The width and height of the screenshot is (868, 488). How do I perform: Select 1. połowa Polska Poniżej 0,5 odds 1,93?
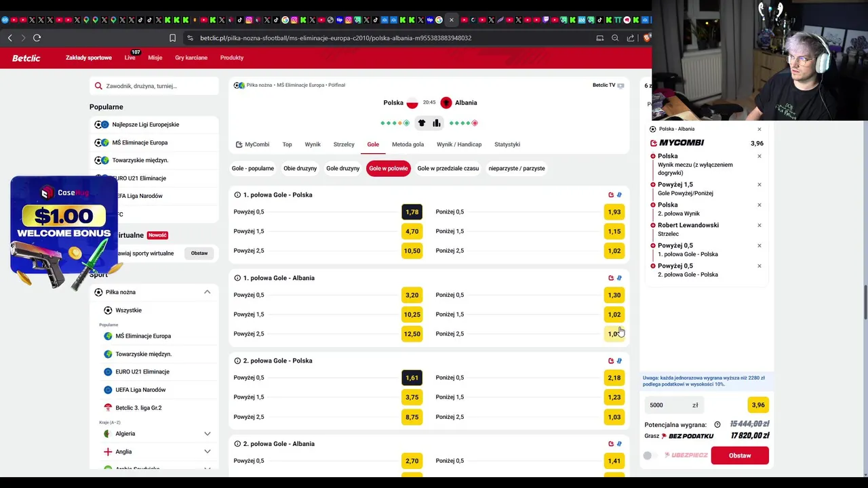click(x=614, y=212)
